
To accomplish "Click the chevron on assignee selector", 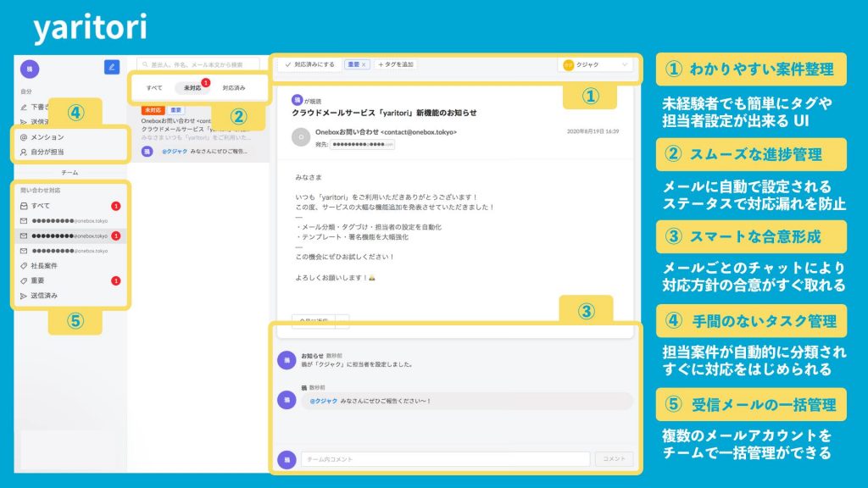I will coord(625,64).
